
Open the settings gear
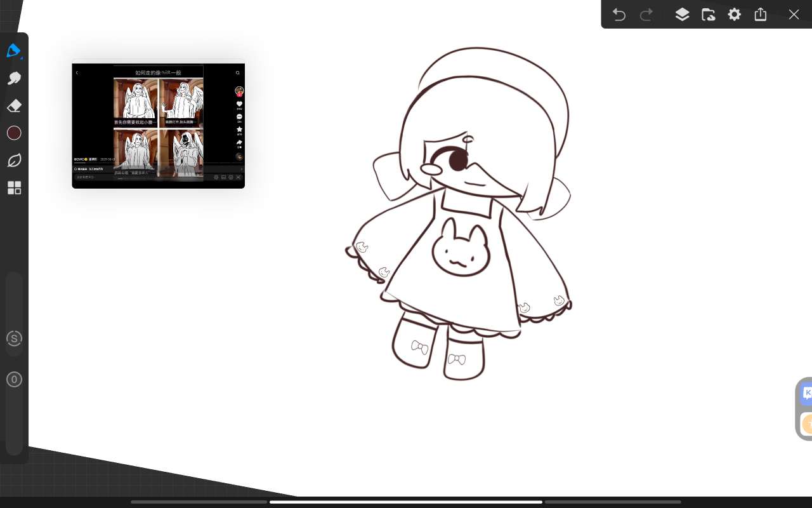click(x=735, y=15)
